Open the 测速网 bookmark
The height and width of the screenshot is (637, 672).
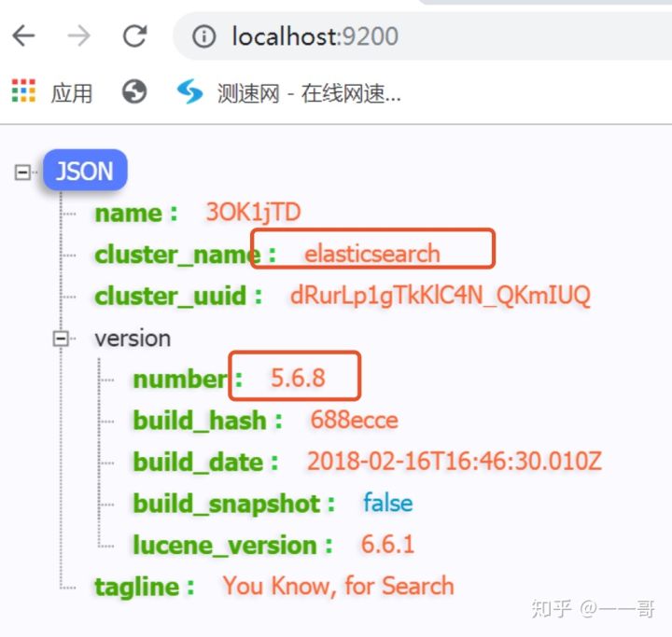click(308, 92)
